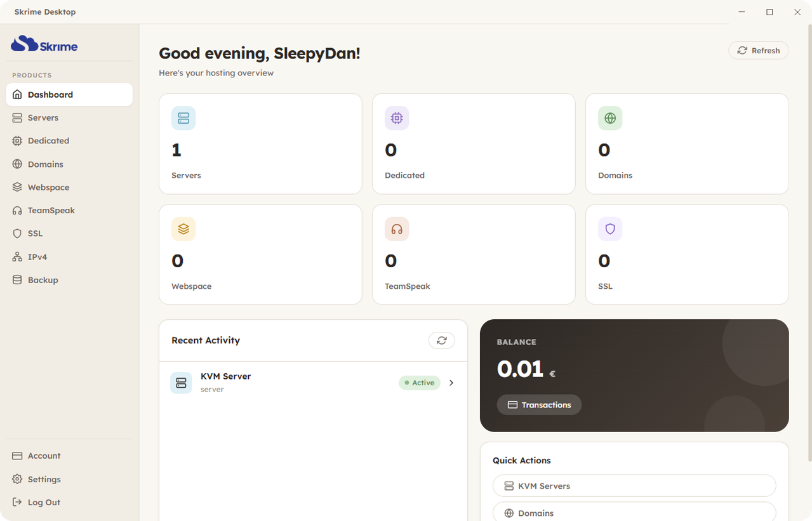Click the Domains globe icon in sidebar
812x521 pixels.
coord(17,164)
